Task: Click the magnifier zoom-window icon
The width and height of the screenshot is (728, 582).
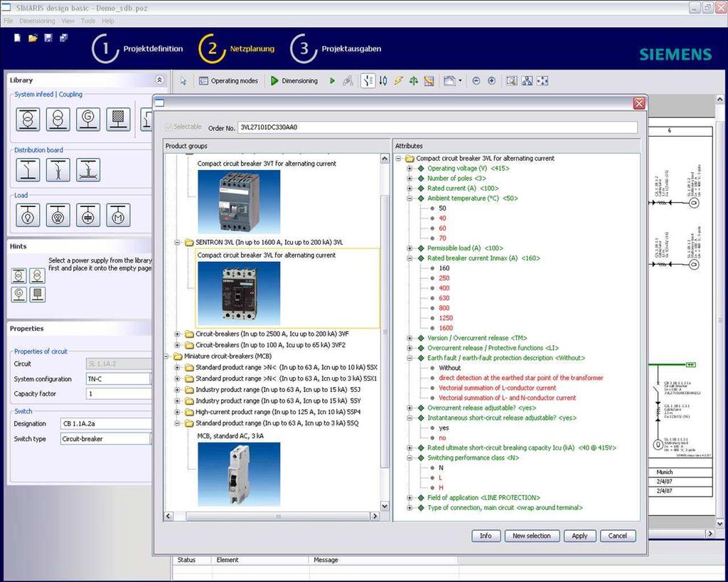Action: click(x=511, y=81)
